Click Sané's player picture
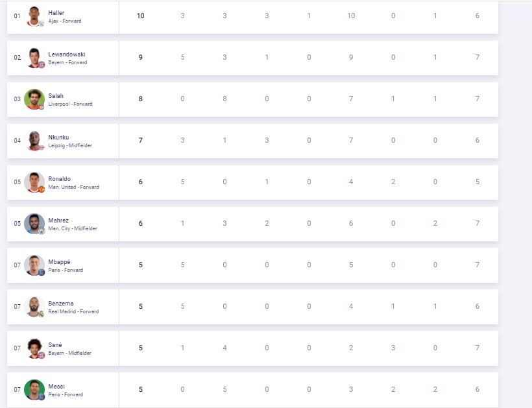 [x=34, y=348]
